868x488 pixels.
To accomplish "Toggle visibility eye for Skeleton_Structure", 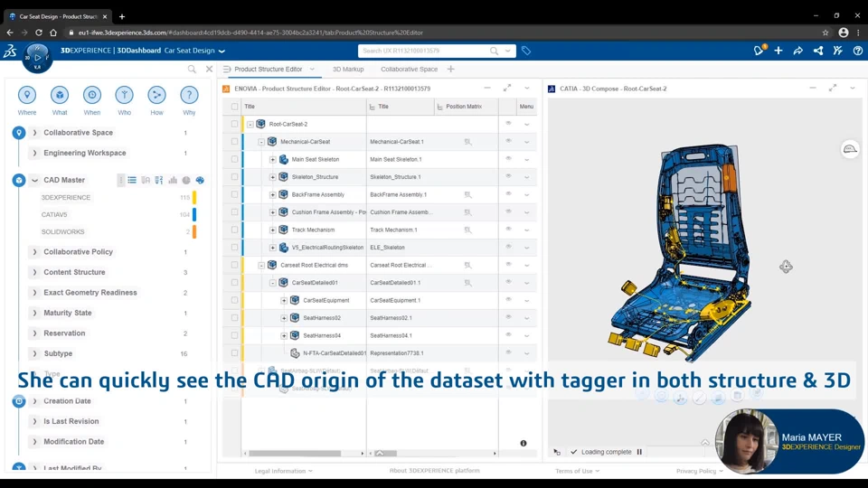I will click(508, 176).
